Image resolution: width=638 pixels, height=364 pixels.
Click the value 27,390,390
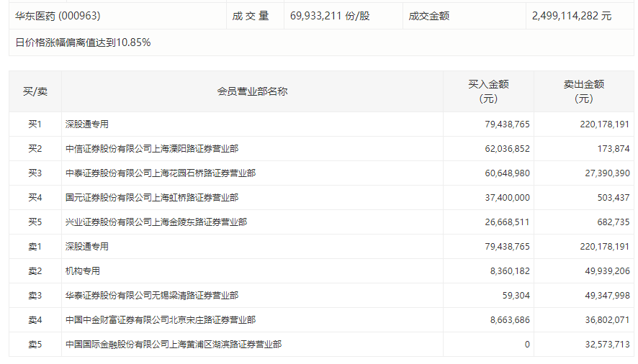coord(608,173)
